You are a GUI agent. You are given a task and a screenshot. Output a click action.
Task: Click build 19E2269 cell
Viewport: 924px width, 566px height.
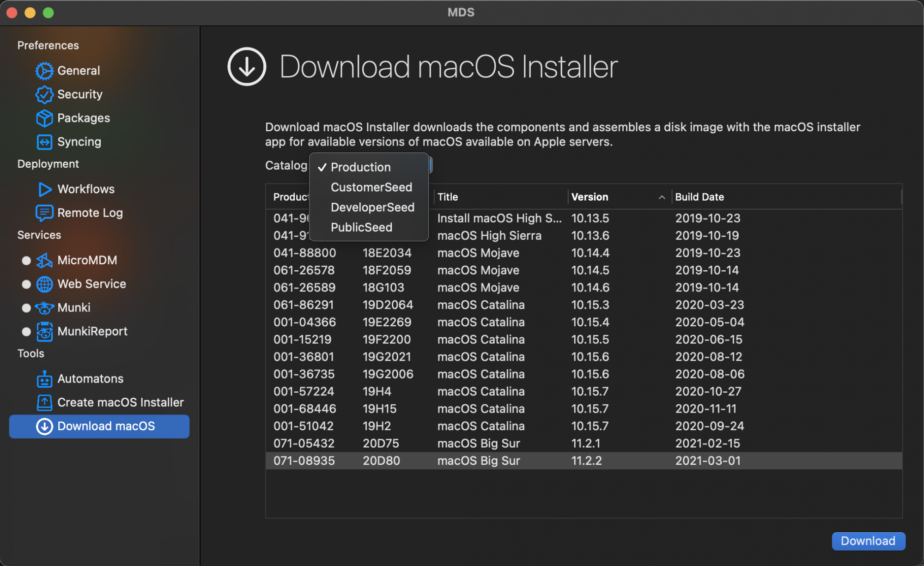click(x=387, y=322)
